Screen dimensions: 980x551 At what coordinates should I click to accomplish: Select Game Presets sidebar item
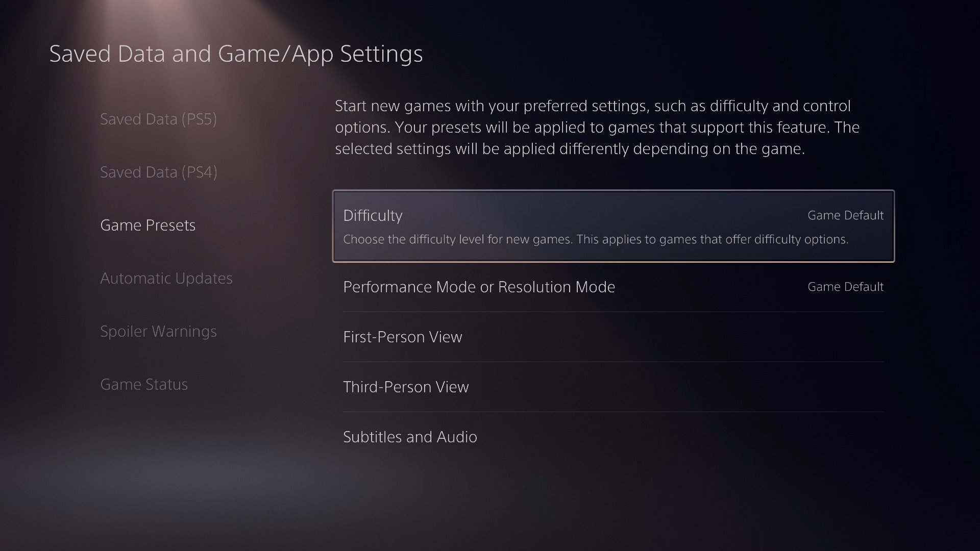(148, 225)
